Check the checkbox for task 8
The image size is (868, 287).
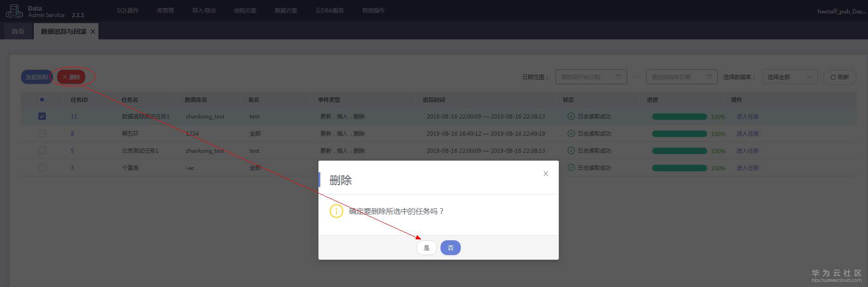pyautogui.click(x=42, y=133)
